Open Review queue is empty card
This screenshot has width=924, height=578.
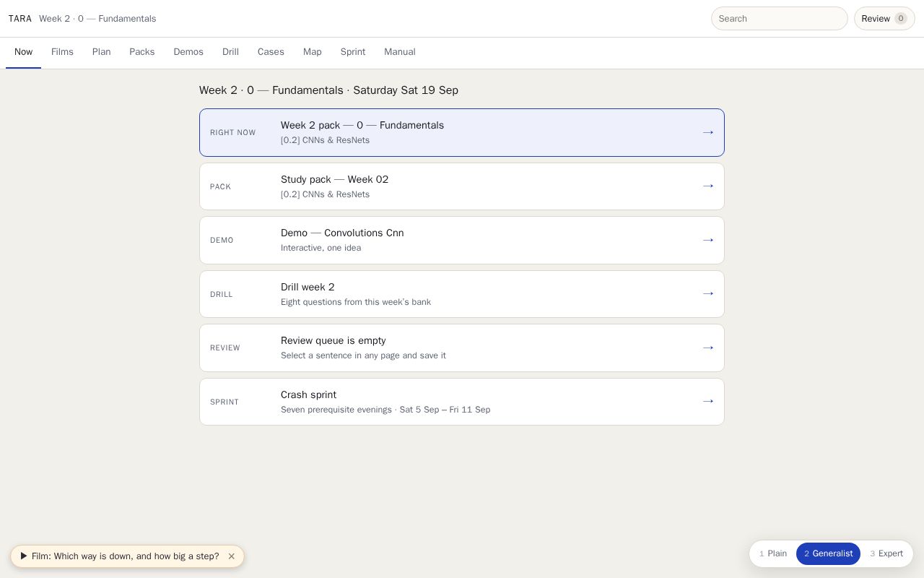click(462, 348)
